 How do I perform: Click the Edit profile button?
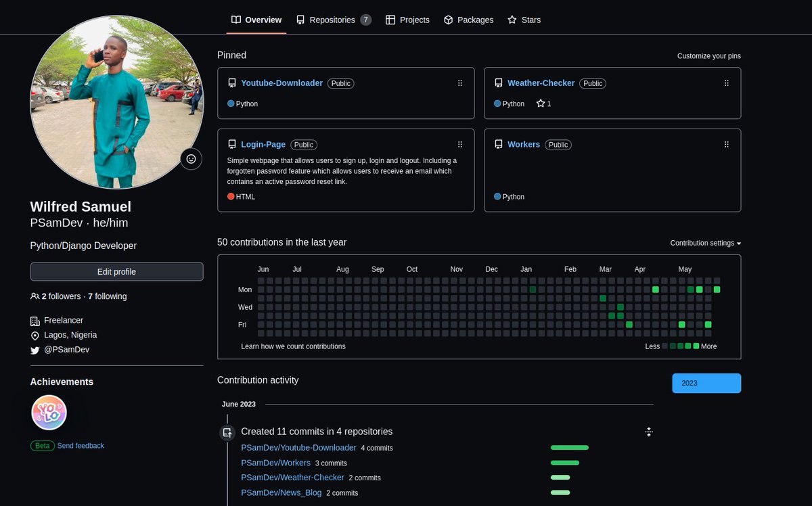[x=116, y=272]
